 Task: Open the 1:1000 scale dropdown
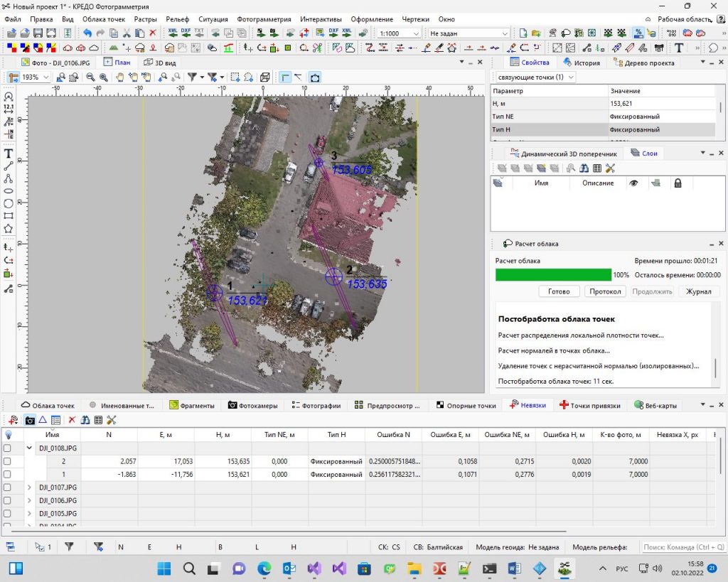[x=416, y=33]
